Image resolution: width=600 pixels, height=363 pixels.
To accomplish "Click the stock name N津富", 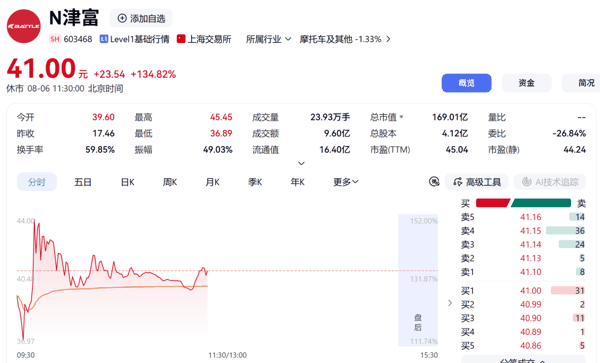I will pyautogui.click(x=74, y=18).
